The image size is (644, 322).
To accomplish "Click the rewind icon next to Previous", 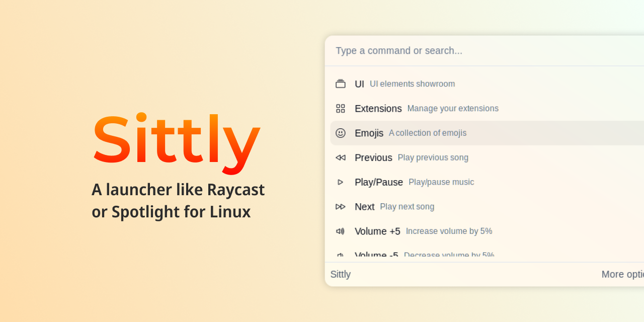I will [341, 157].
